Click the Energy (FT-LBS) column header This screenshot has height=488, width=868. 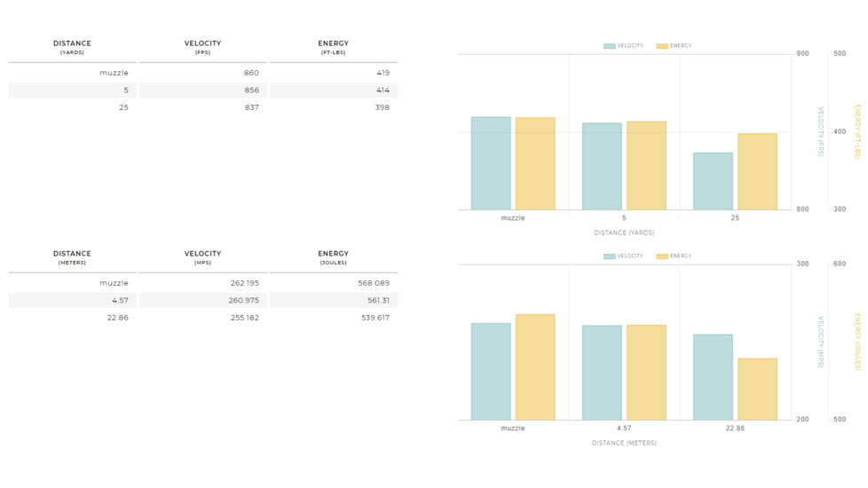(333, 47)
